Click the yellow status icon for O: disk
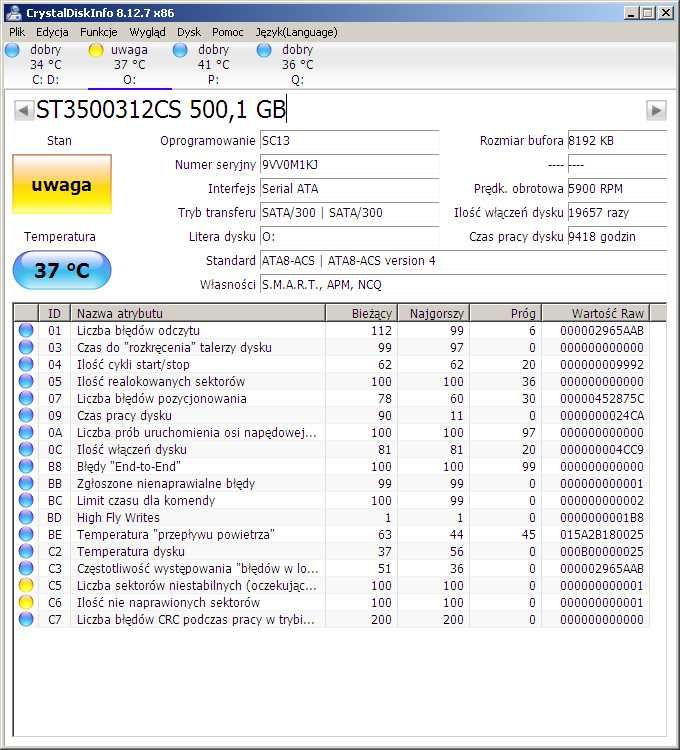Image resolution: width=680 pixels, height=750 pixels. click(x=96, y=50)
